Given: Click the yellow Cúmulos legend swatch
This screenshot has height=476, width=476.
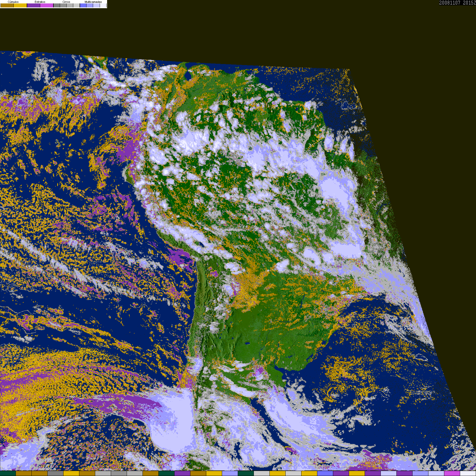Looking at the screenshot, I should point(20,5).
